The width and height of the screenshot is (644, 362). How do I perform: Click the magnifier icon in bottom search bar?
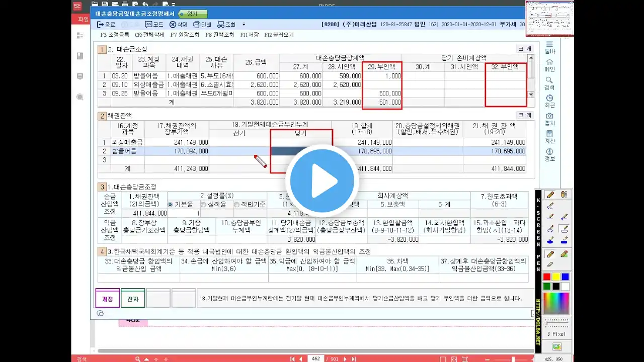tap(138, 358)
